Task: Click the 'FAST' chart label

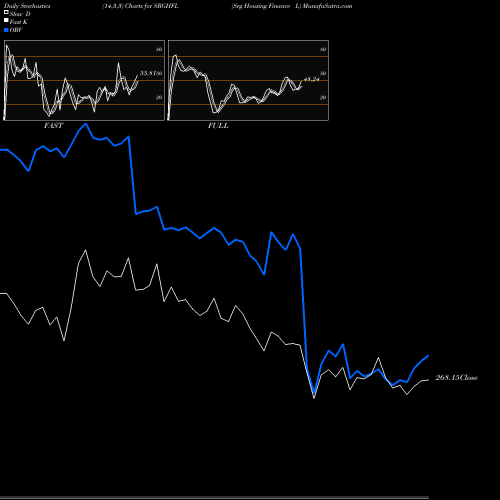Action: tap(53, 126)
